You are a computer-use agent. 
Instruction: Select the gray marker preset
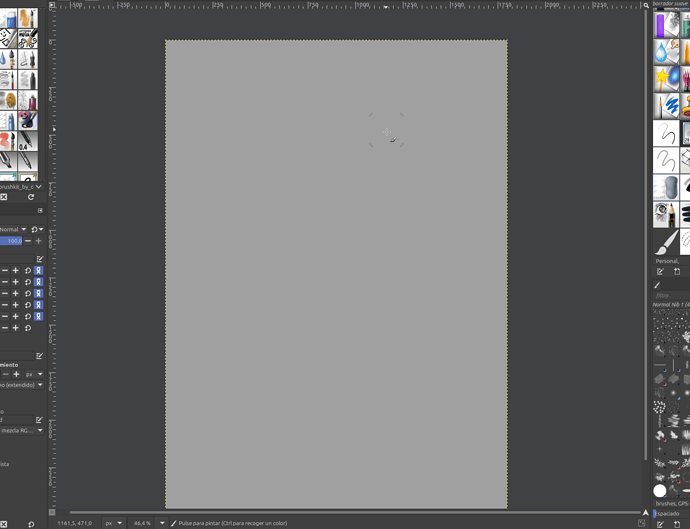point(28,80)
